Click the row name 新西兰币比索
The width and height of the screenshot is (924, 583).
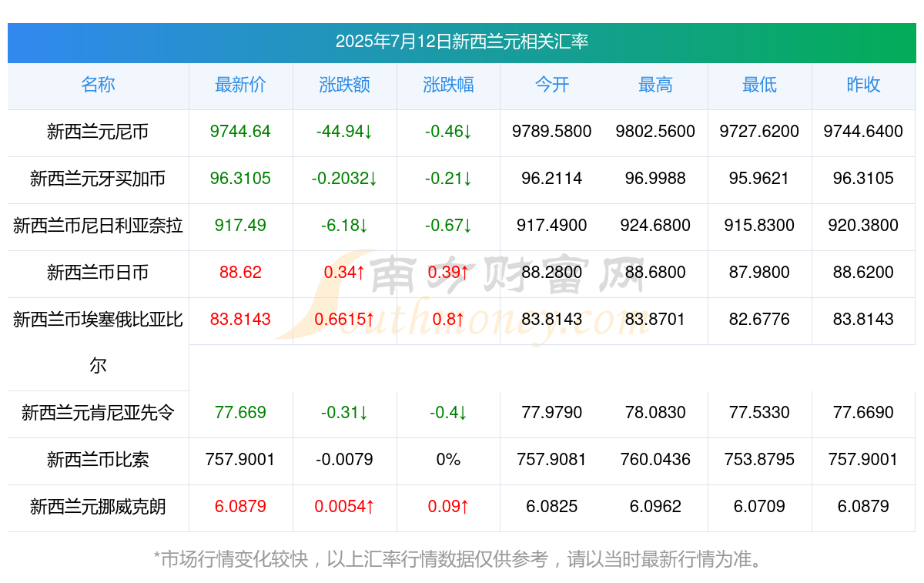point(98,460)
